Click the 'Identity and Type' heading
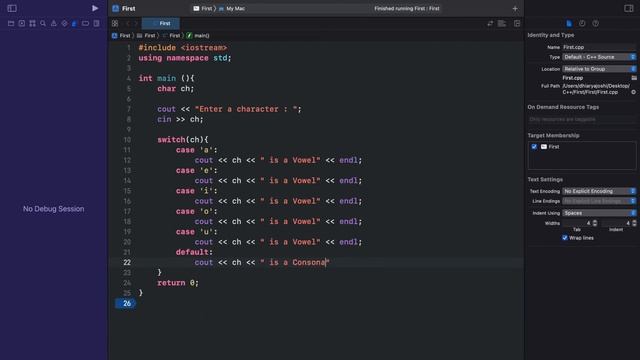 tap(551, 35)
